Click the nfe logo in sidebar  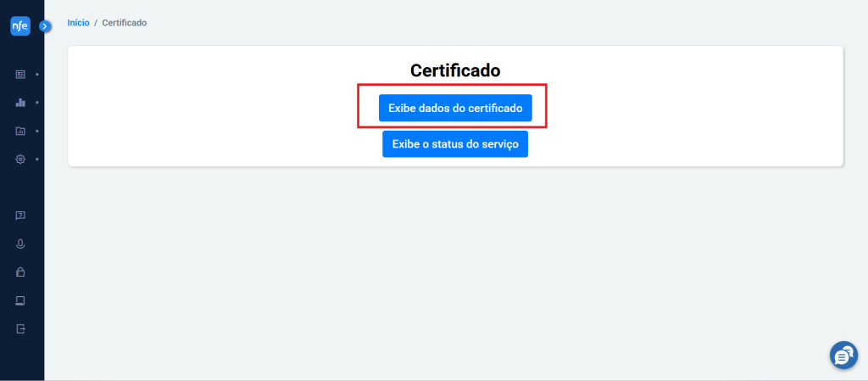click(x=20, y=25)
